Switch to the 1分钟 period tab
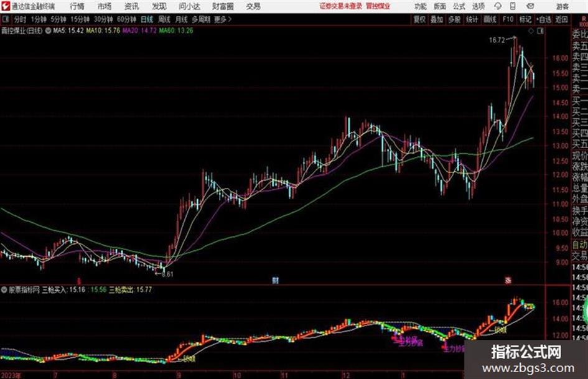Image resolution: width=588 pixels, height=379 pixels. [x=38, y=19]
